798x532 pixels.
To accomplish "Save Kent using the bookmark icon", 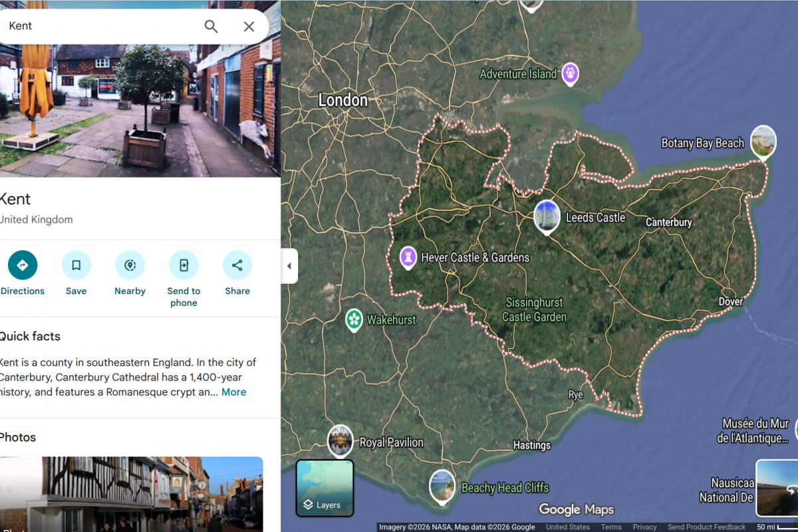I will coord(76,265).
